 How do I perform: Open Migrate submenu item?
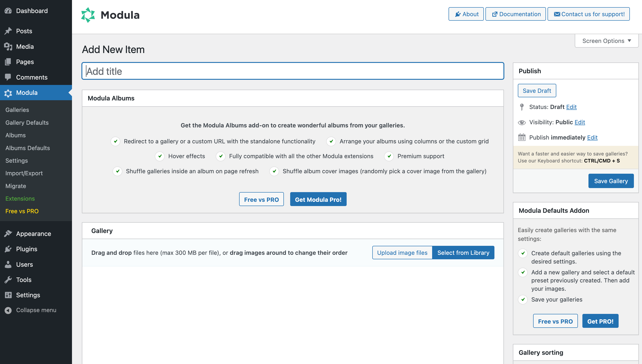pos(16,186)
